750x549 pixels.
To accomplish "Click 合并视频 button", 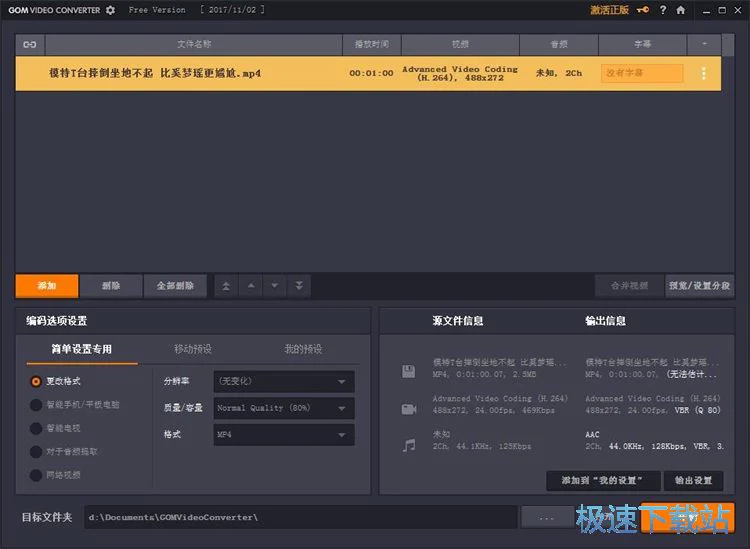I will coord(629,286).
